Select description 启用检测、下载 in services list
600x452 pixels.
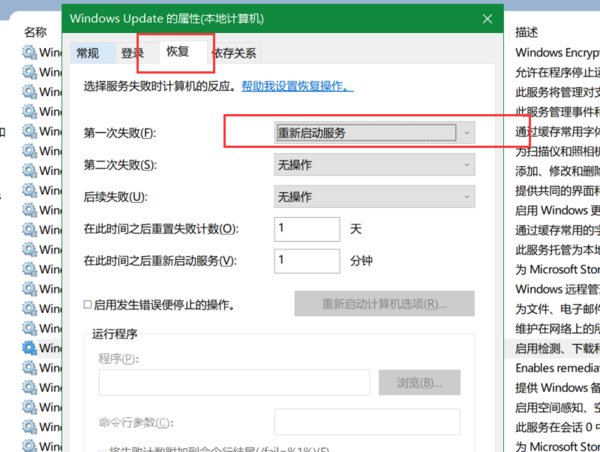click(558, 348)
